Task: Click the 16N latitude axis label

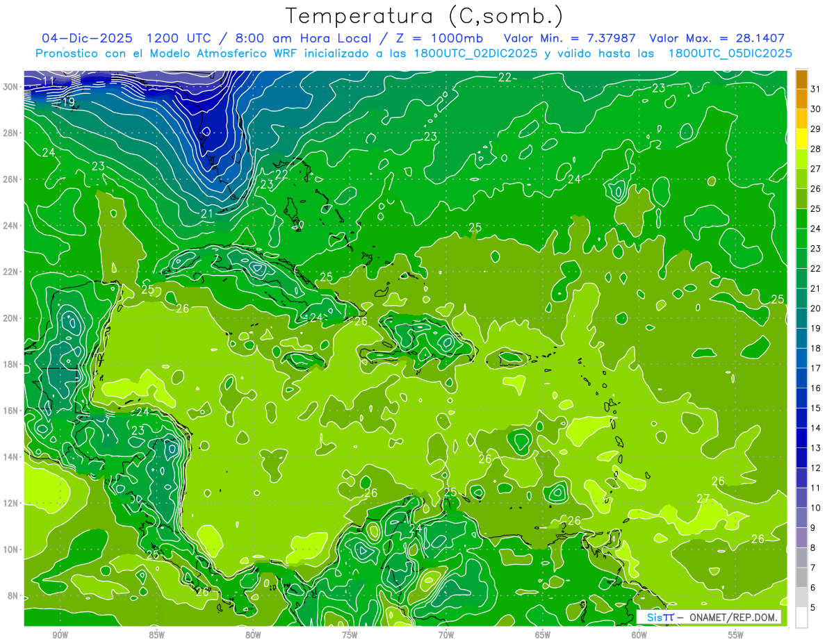Action: [10, 411]
